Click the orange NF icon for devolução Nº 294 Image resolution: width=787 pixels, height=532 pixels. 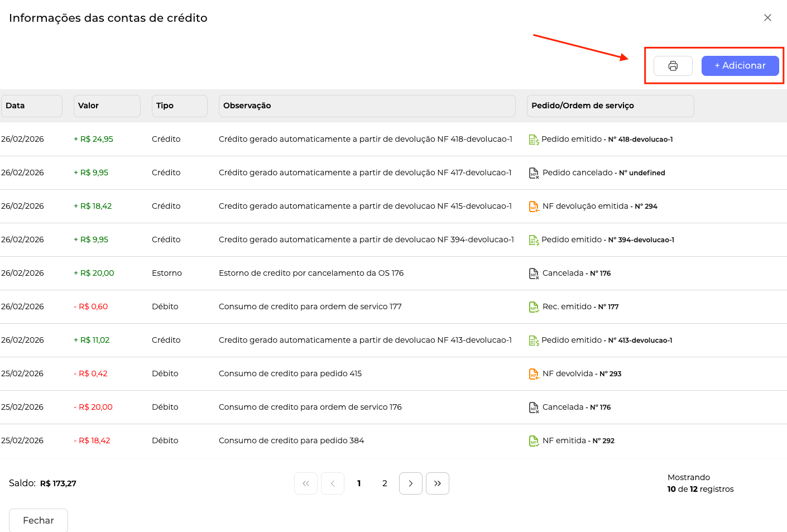point(534,207)
